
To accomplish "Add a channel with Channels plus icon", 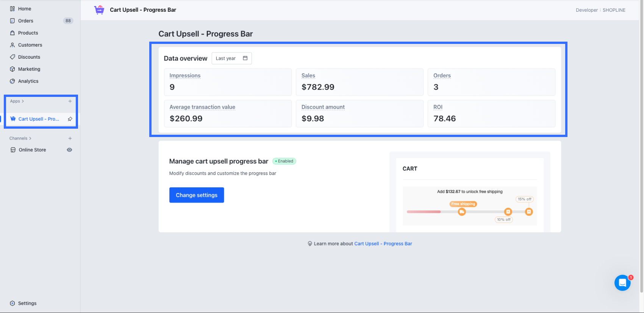I will (70, 139).
